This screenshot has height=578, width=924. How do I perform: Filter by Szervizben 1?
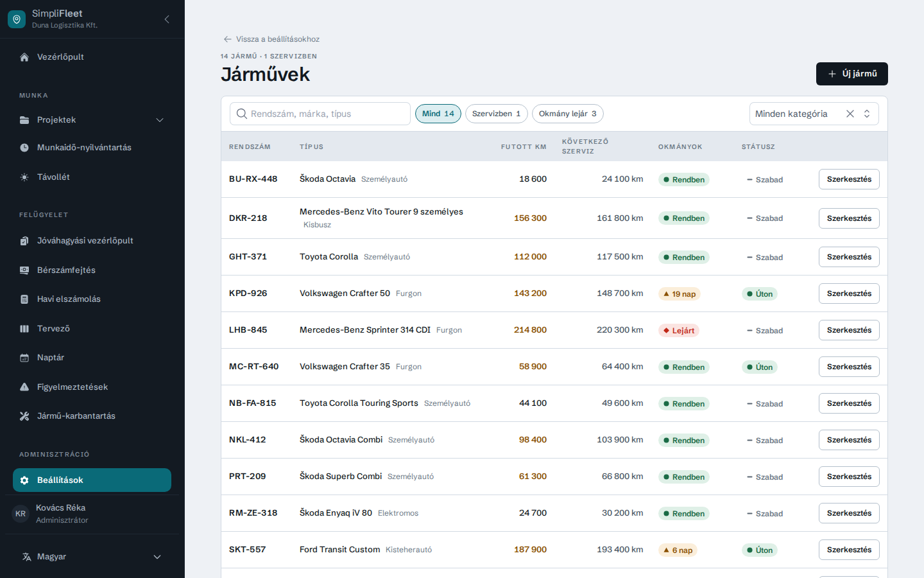click(x=497, y=114)
